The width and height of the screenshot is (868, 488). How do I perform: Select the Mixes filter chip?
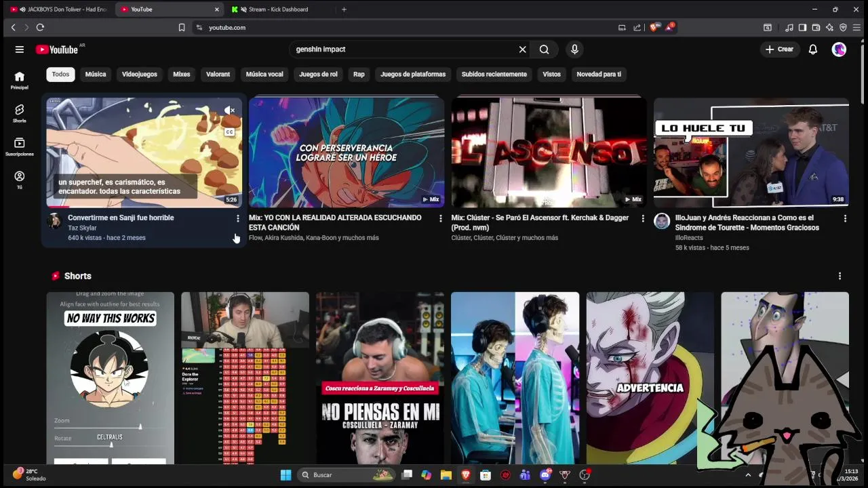click(181, 75)
